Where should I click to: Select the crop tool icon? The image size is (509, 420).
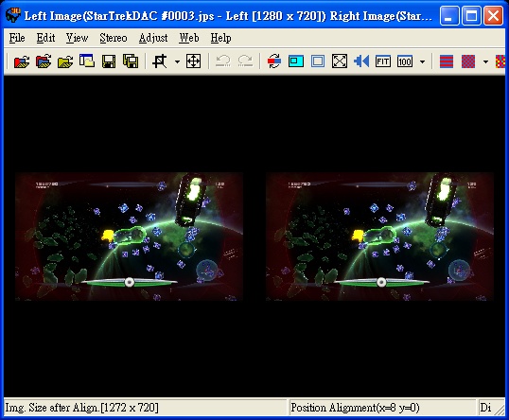click(x=160, y=61)
